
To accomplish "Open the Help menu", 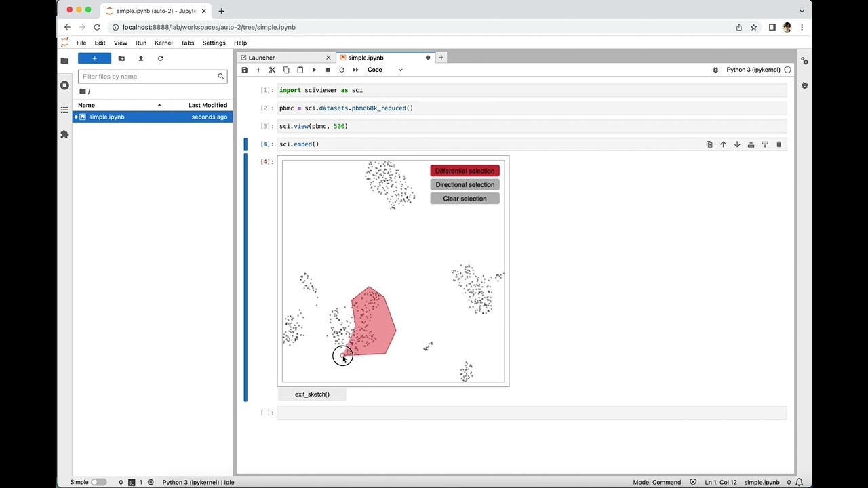I will pos(240,43).
